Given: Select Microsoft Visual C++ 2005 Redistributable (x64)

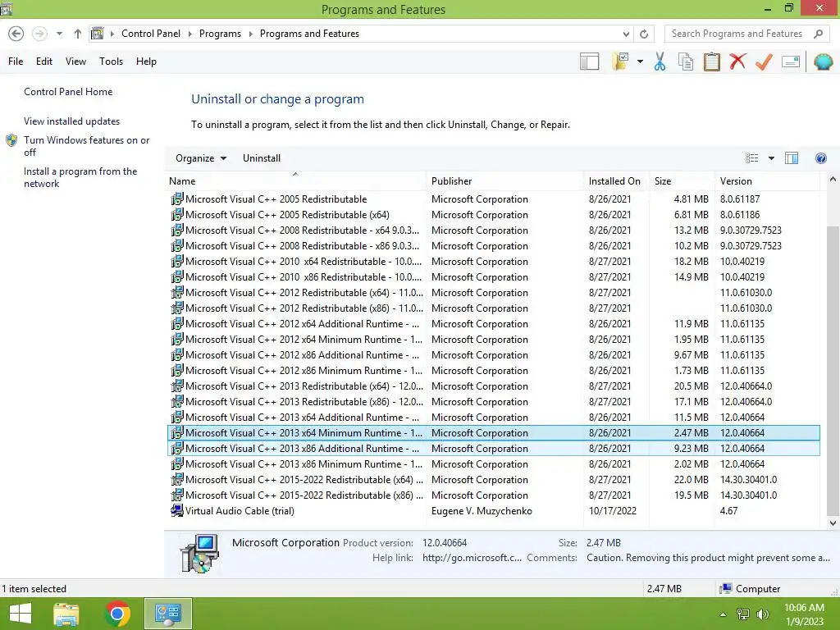Looking at the screenshot, I should pyautogui.click(x=493, y=215).
